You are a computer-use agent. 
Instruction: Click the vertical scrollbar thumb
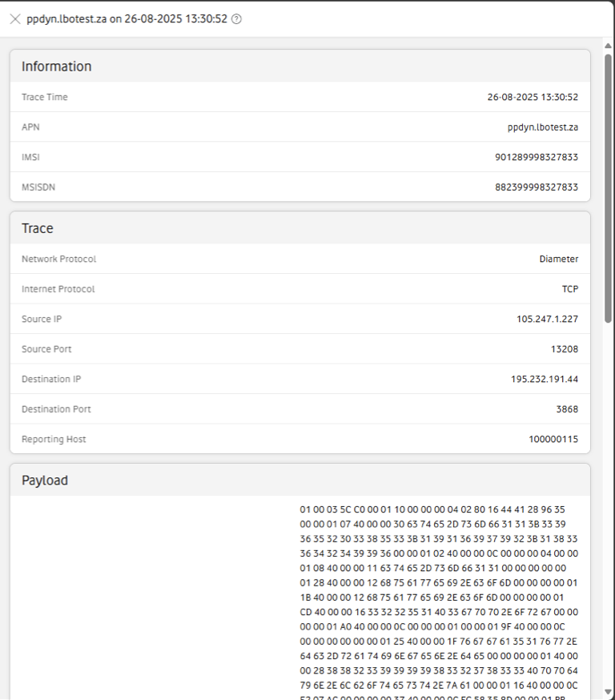pos(609,184)
